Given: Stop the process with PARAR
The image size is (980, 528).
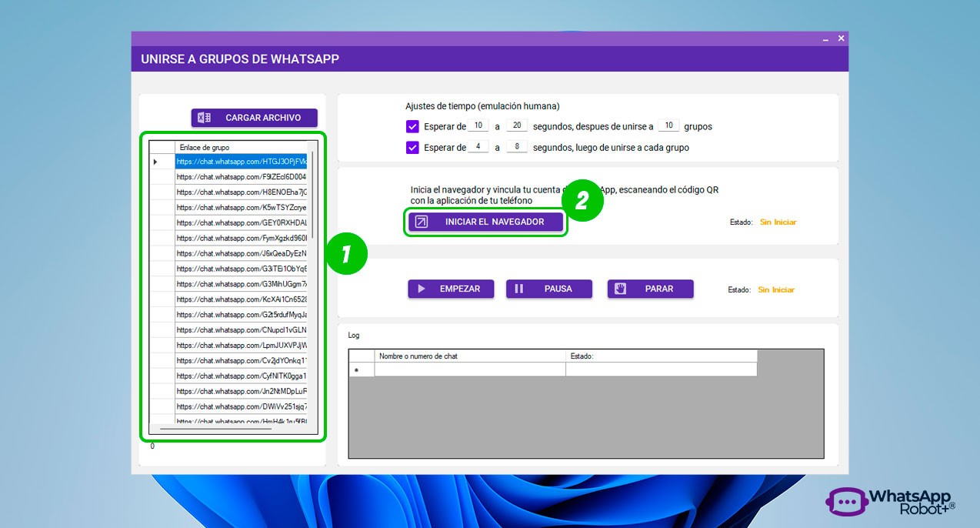Looking at the screenshot, I should click(651, 289).
